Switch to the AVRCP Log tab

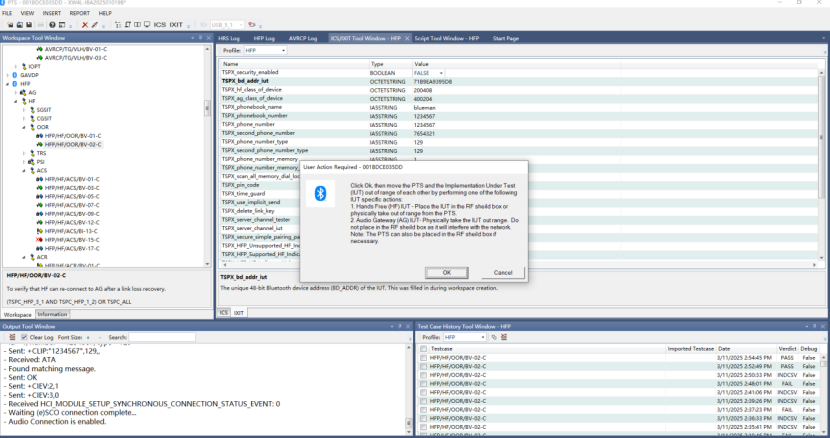[x=303, y=38]
